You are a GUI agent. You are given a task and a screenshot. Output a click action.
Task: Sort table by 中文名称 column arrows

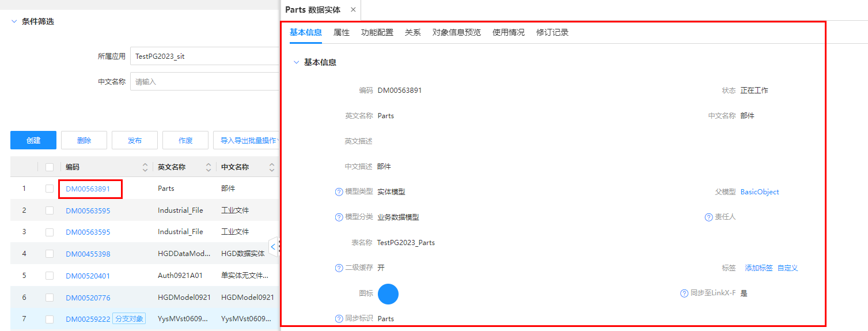point(272,167)
